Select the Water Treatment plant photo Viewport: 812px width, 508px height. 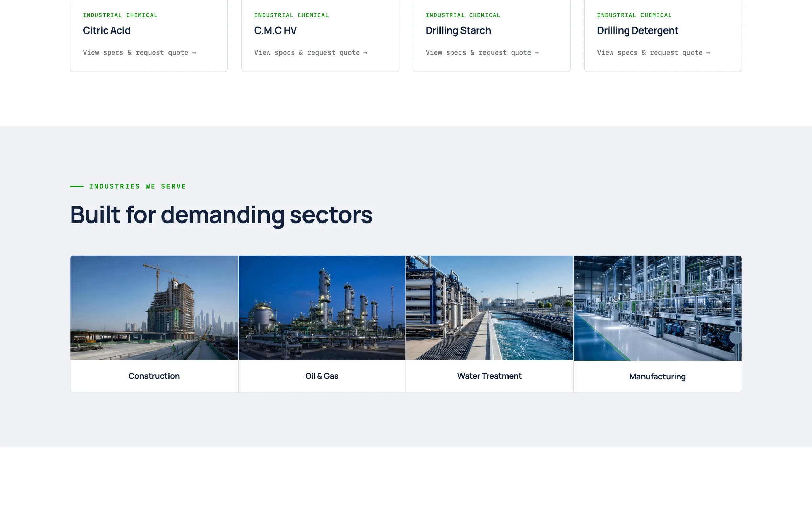pos(490,308)
